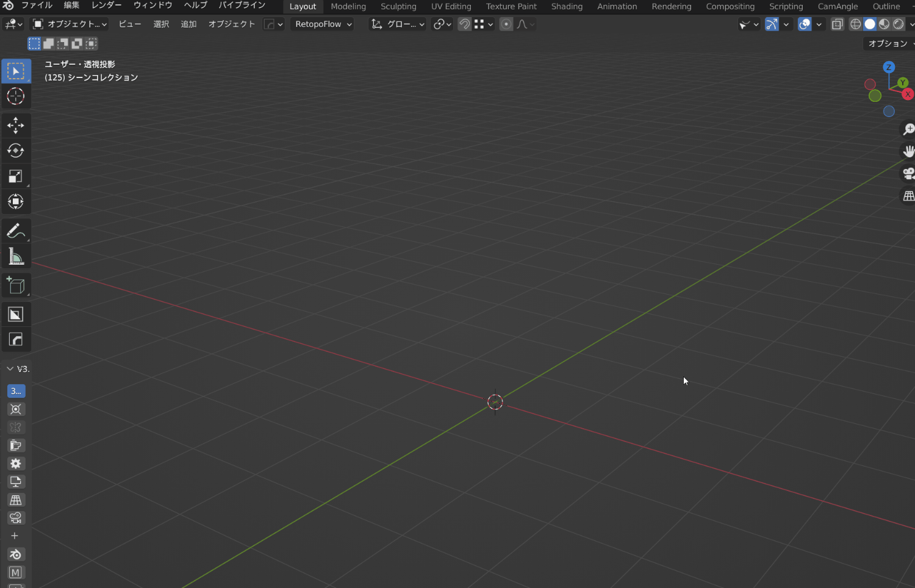Screen dimensions: 915x588
Task: Open the RetopoFlow dropdown
Action: (x=323, y=24)
